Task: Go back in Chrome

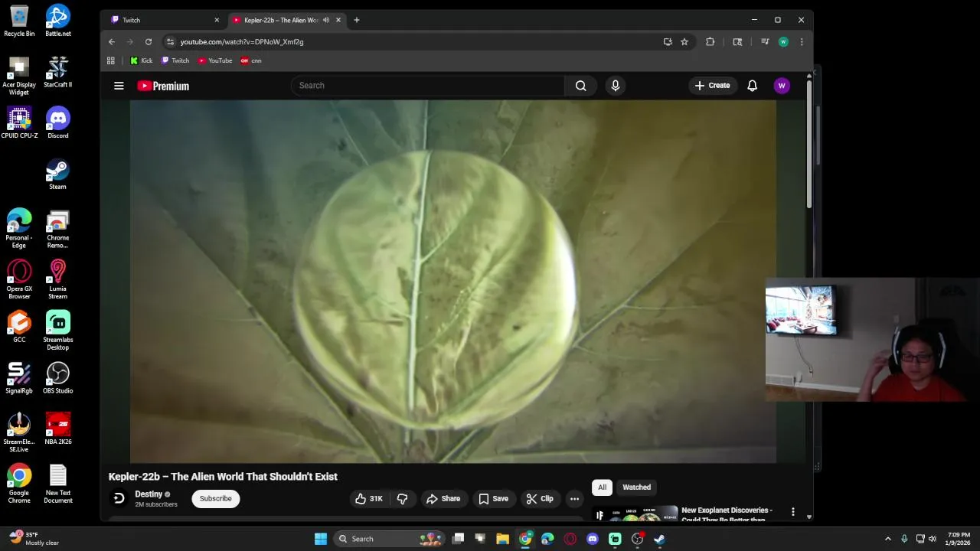Action: 112,42
